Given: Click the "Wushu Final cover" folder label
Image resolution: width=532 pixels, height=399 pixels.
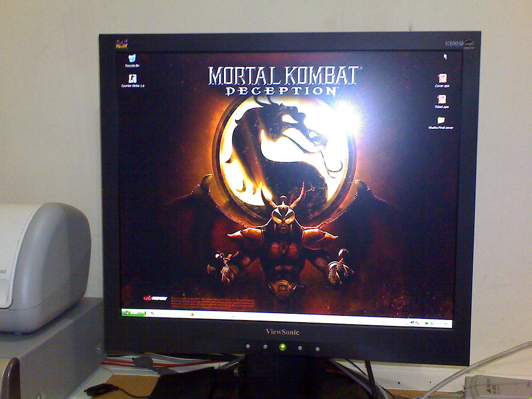Looking at the screenshot, I should pos(441,128).
